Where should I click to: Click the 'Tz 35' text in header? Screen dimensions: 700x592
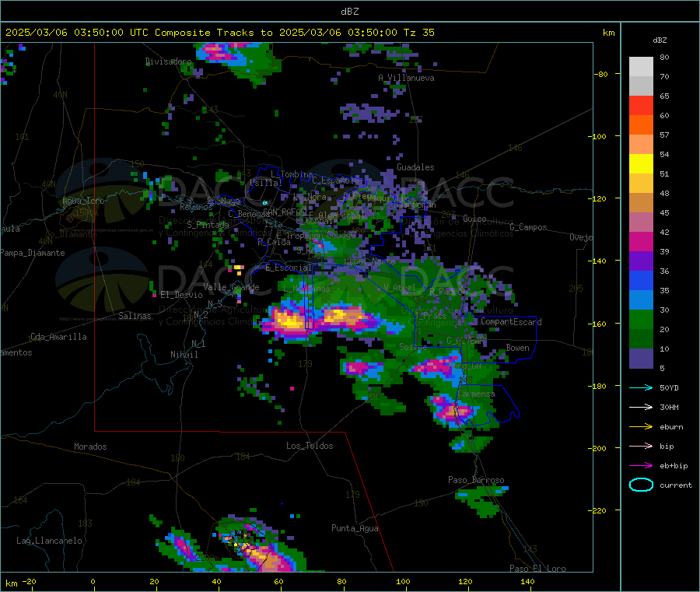click(x=418, y=33)
